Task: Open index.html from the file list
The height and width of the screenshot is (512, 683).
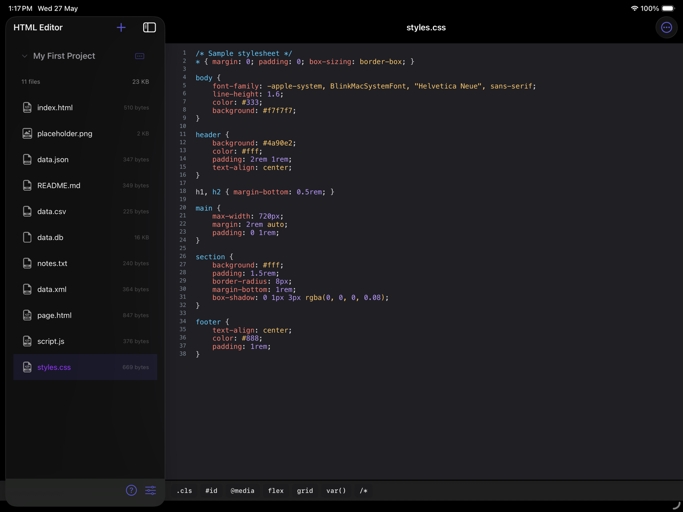Action: [x=55, y=108]
